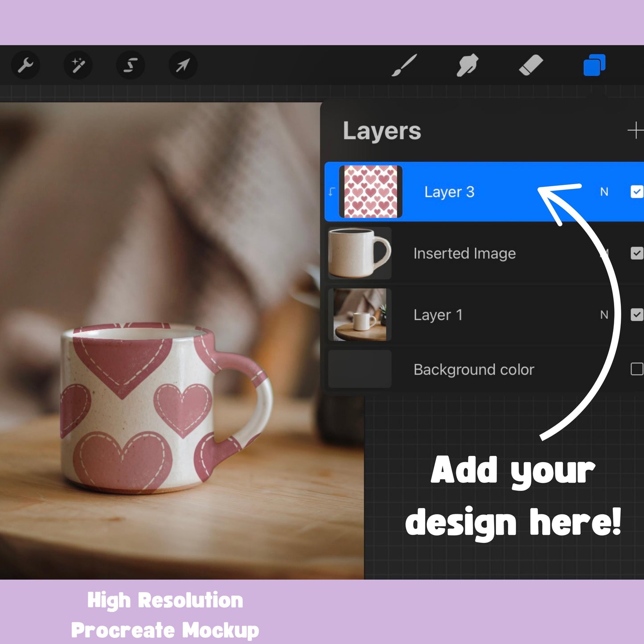Open blend mode options for Layer 3
Viewport: 644px width, 644px height.
tap(605, 192)
